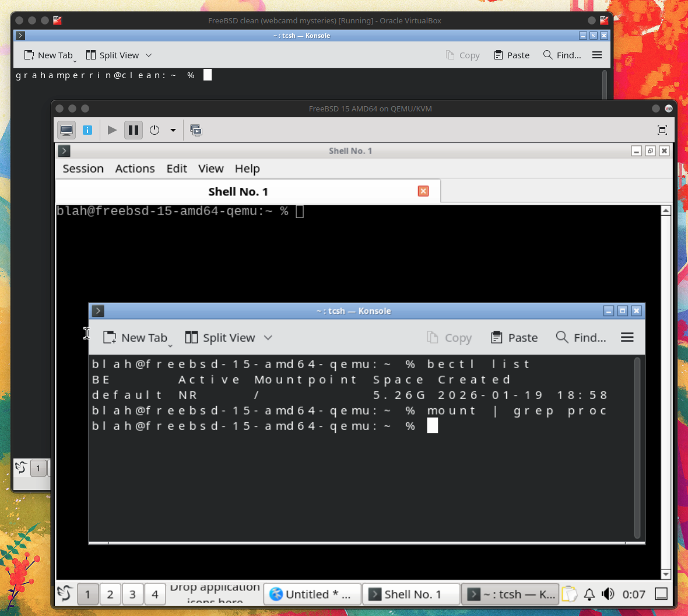The image size is (688, 616).
Task: Show the graphical console in virt-manager
Action: [x=66, y=130]
